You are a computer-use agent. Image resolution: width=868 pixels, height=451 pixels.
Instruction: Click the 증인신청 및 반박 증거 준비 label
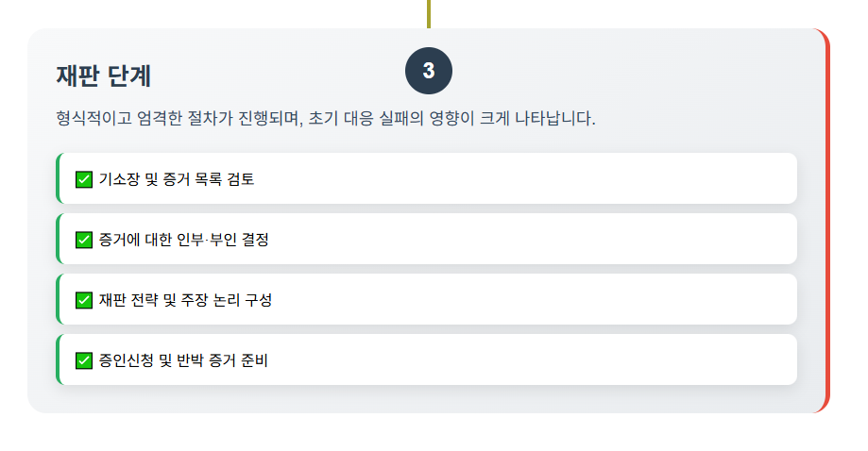point(183,360)
